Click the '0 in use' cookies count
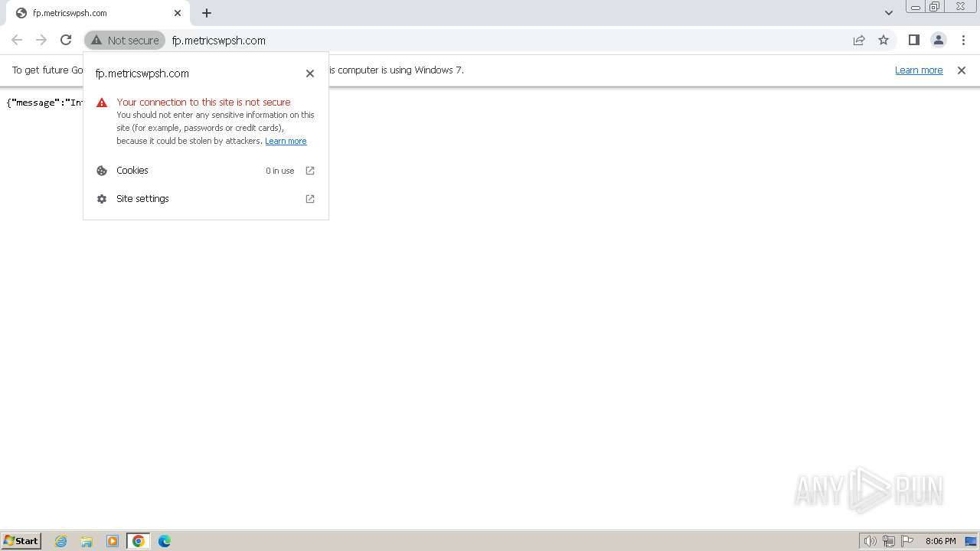 click(280, 171)
